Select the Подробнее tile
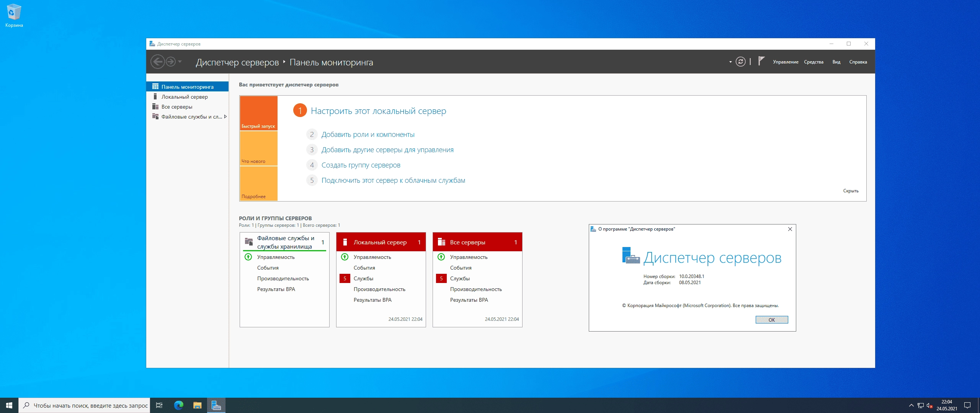Viewport: 980px width, 413px height. [x=258, y=184]
